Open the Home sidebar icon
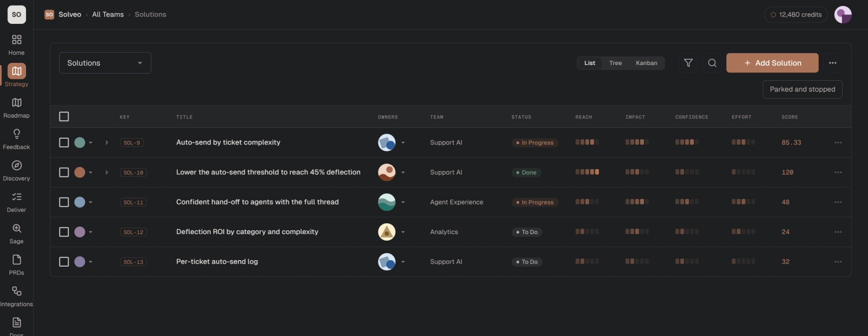Viewport: 868px width, 336px height. [16, 40]
